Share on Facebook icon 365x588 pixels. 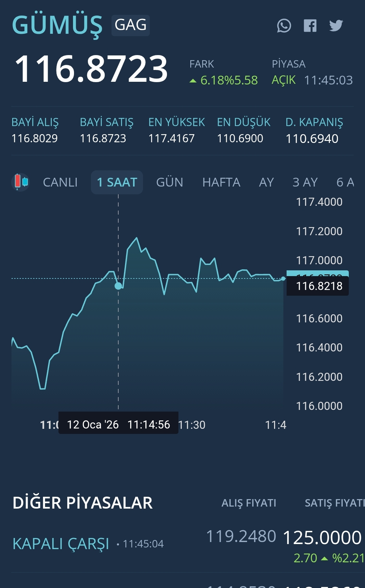(x=310, y=26)
